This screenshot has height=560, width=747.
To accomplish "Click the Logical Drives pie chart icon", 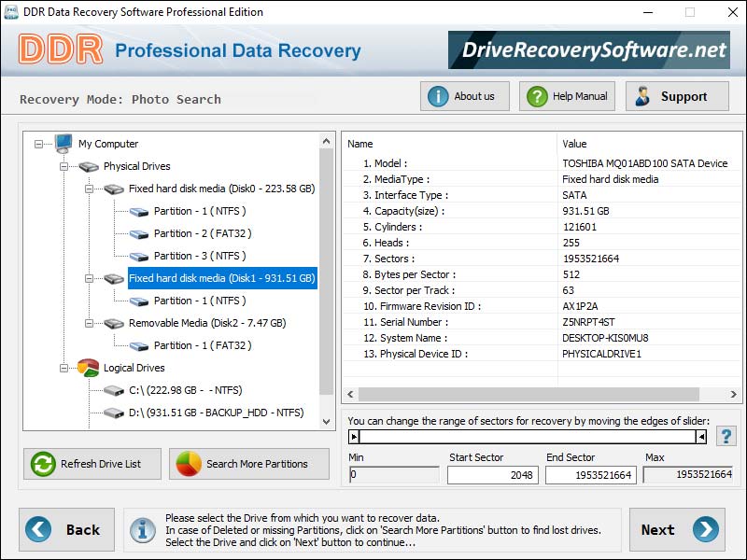I will point(88,368).
